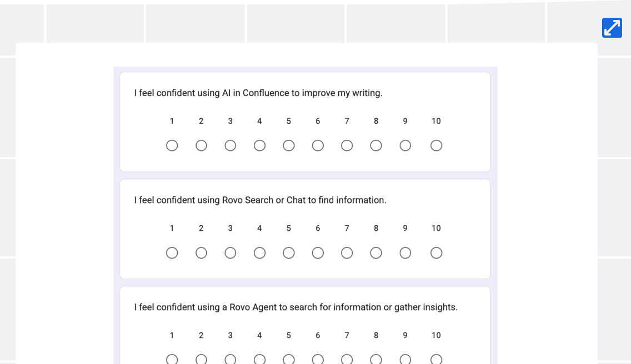Pick rating 7 for Rovo Agent confidence
This screenshot has height=364, width=631.
pos(347,359)
